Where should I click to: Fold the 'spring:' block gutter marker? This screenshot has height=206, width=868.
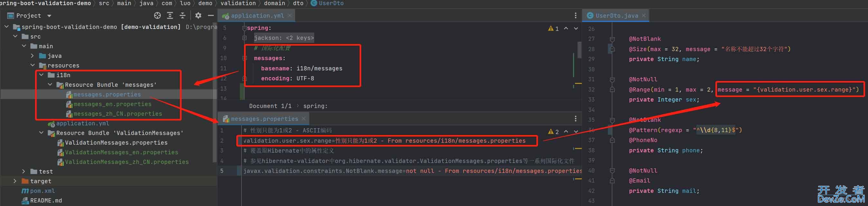click(x=244, y=28)
